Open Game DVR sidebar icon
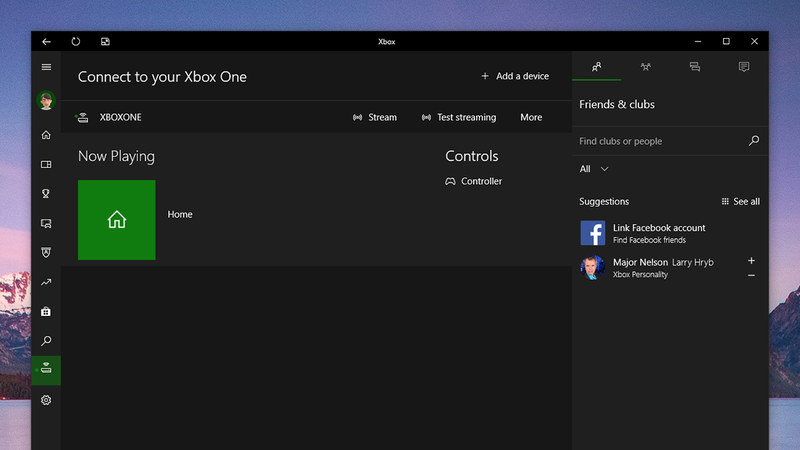This screenshot has height=450, width=800. (46, 223)
